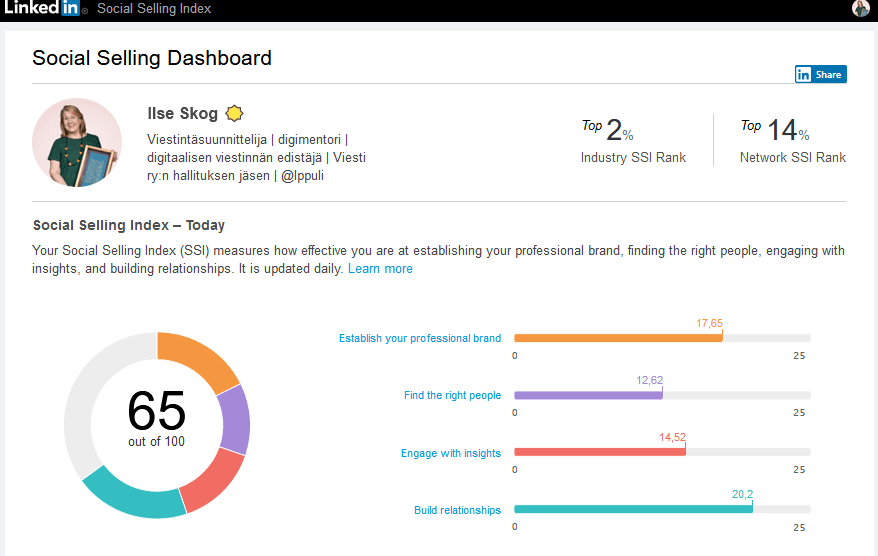
Task: Click the Learn more link
Action: pos(380,269)
